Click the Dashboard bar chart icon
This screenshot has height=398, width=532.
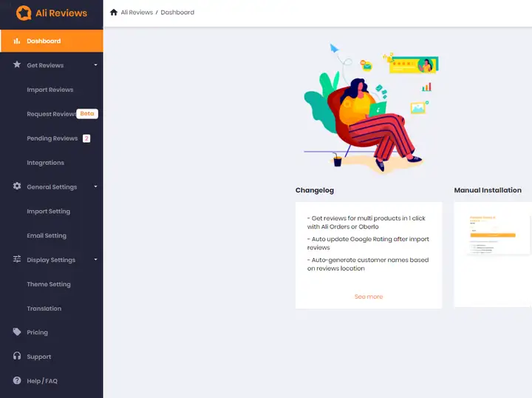pos(16,41)
